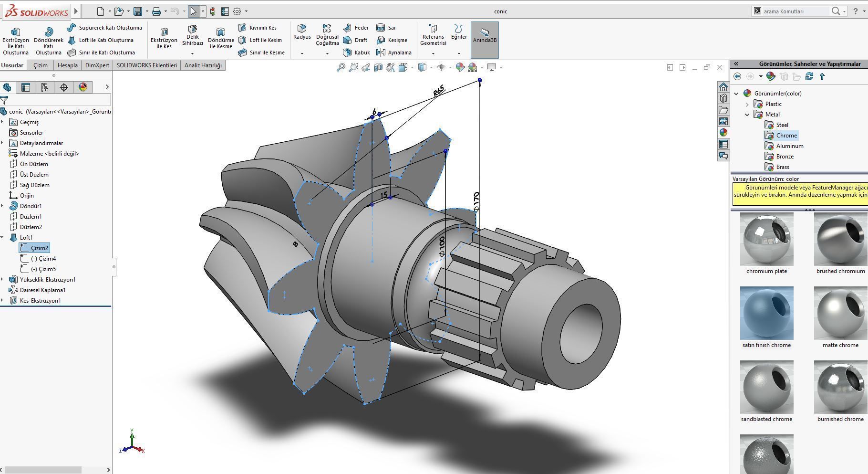Screen dimensions: 868x474
Task: Open Referans Geometrisi tool
Action: pos(433,35)
